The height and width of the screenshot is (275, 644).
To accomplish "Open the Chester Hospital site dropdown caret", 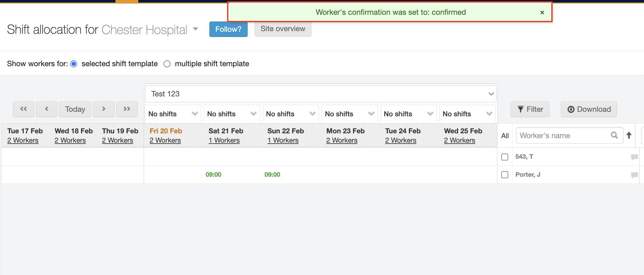I will click(x=195, y=29).
